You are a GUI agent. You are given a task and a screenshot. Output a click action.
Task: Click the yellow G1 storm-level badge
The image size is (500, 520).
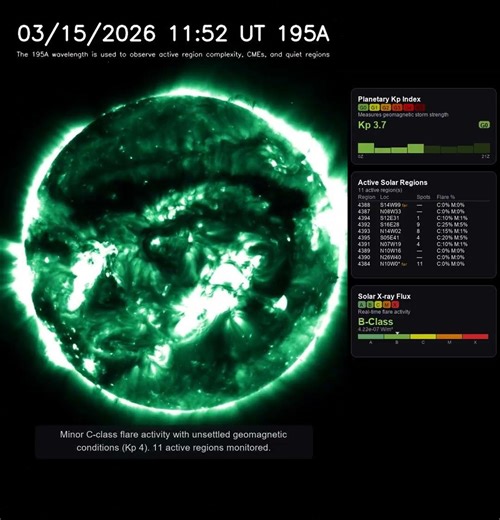coord(375,108)
